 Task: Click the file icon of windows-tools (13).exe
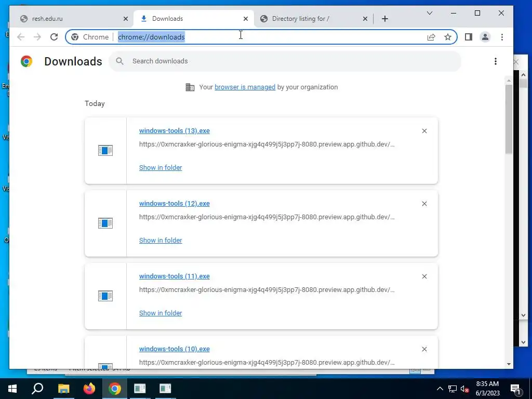(105, 150)
